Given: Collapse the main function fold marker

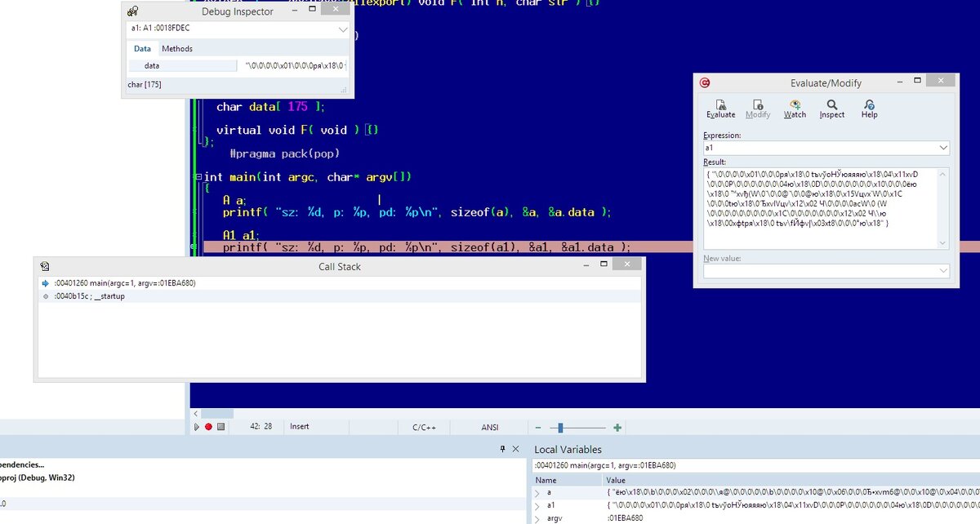Looking at the screenshot, I should point(197,177).
